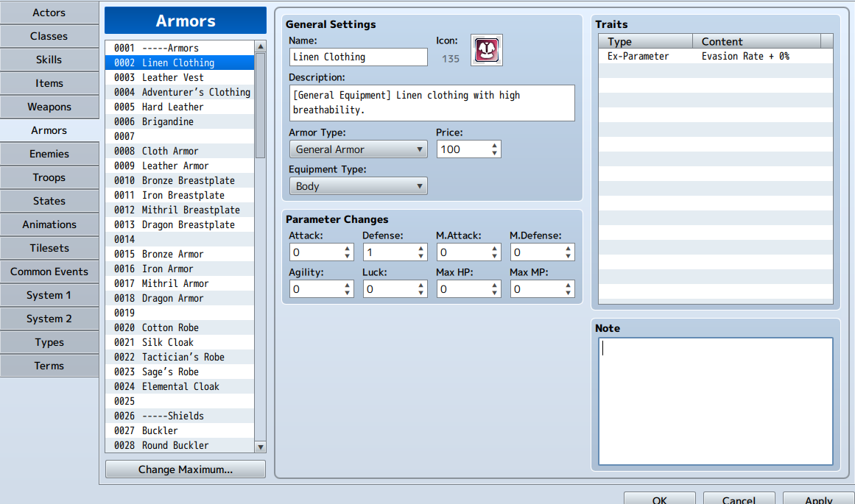Click the Change Maximum button

pyautogui.click(x=185, y=469)
